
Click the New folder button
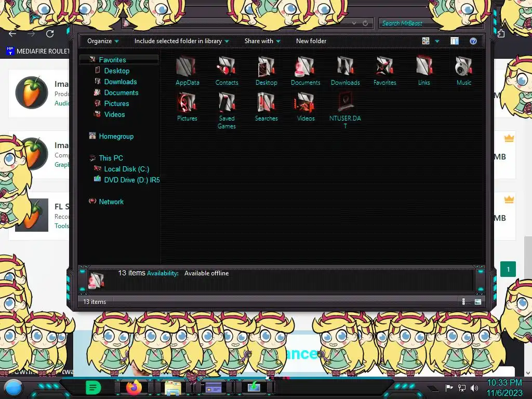click(311, 41)
